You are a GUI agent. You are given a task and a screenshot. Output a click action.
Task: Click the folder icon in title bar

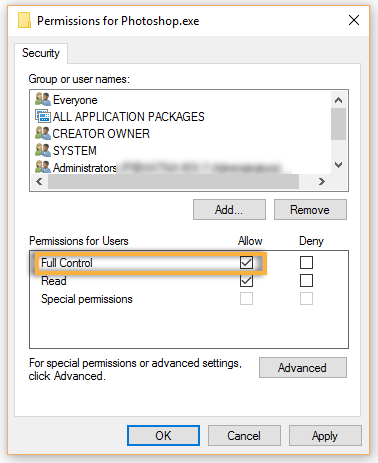click(24, 20)
